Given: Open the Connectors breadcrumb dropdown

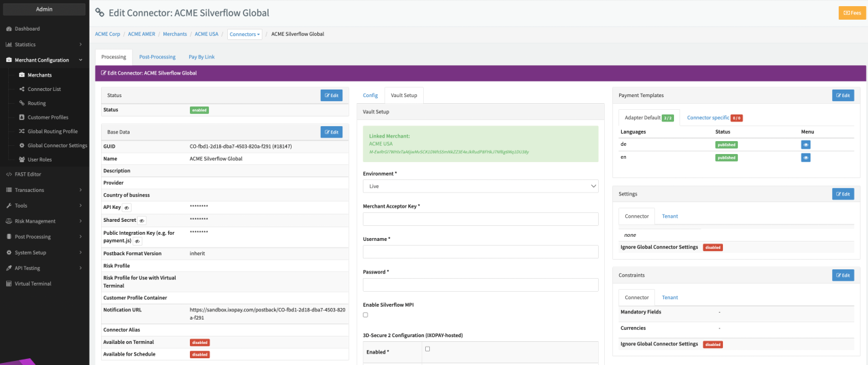Looking at the screenshot, I should point(244,34).
